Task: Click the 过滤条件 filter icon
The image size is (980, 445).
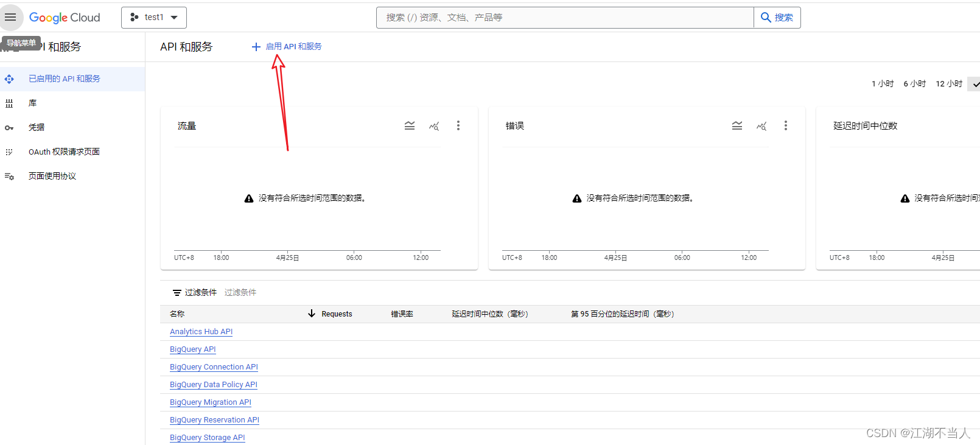Action: pyautogui.click(x=177, y=293)
